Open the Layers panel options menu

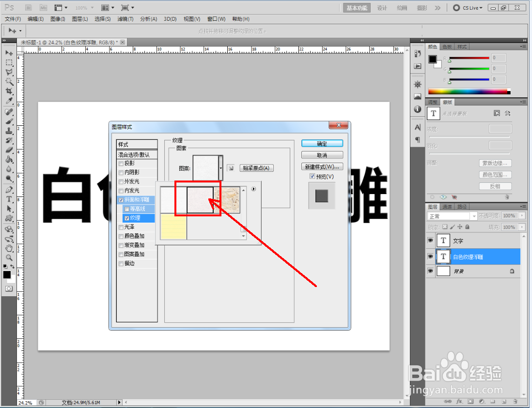click(x=523, y=206)
